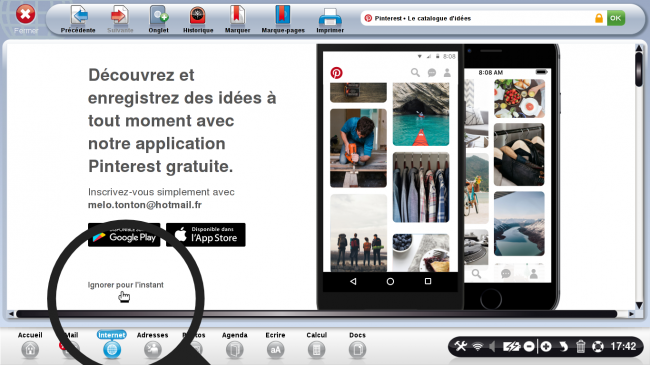The image size is (650, 365).
Task: Click the man drilling wood photo
Action: point(358,148)
